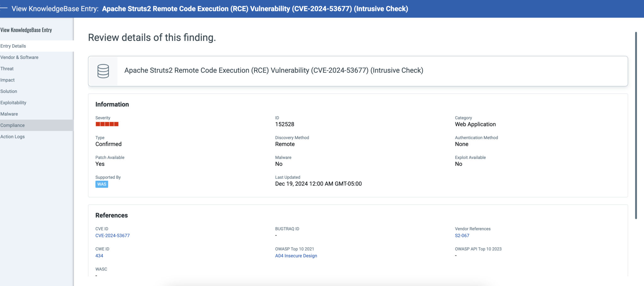Click the WAS supported-by badge
Screen dimensions: 644x286
click(x=101, y=184)
